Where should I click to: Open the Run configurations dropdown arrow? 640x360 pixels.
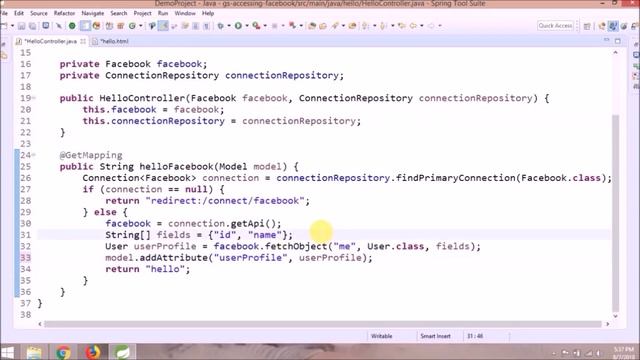pos(247,26)
